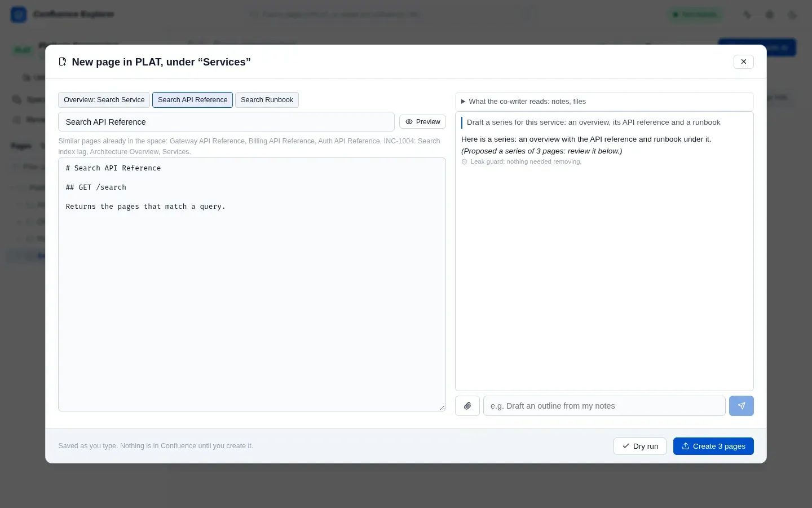Click the page title input field

pyautogui.click(x=226, y=122)
